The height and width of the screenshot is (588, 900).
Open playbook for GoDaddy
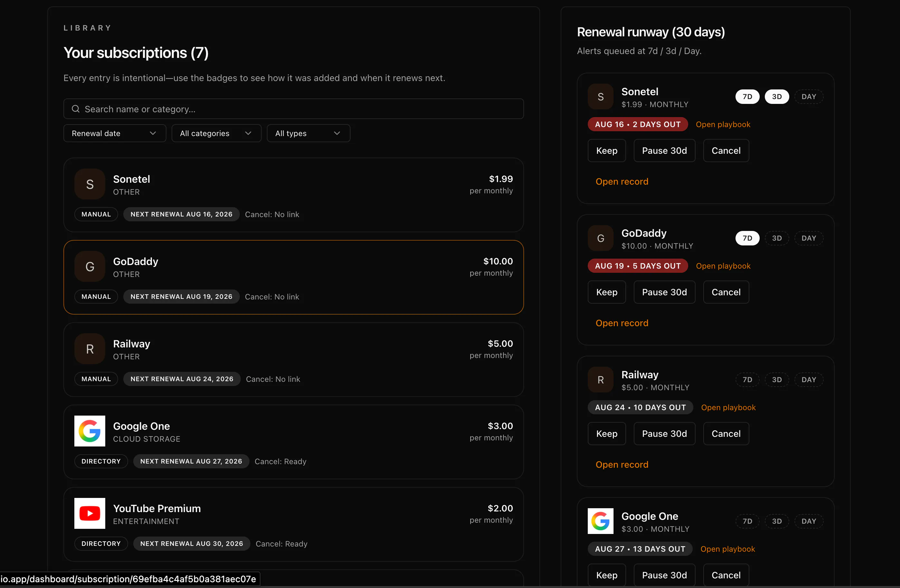pyautogui.click(x=723, y=266)
